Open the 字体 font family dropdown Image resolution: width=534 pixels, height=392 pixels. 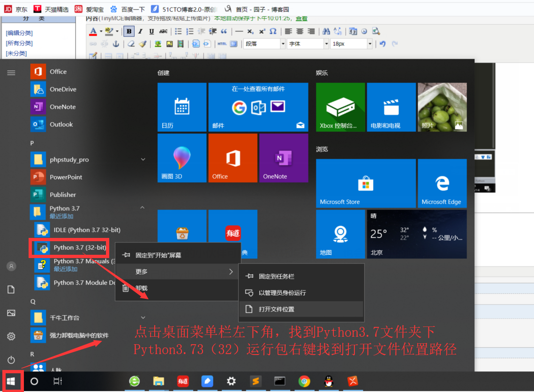308,44
